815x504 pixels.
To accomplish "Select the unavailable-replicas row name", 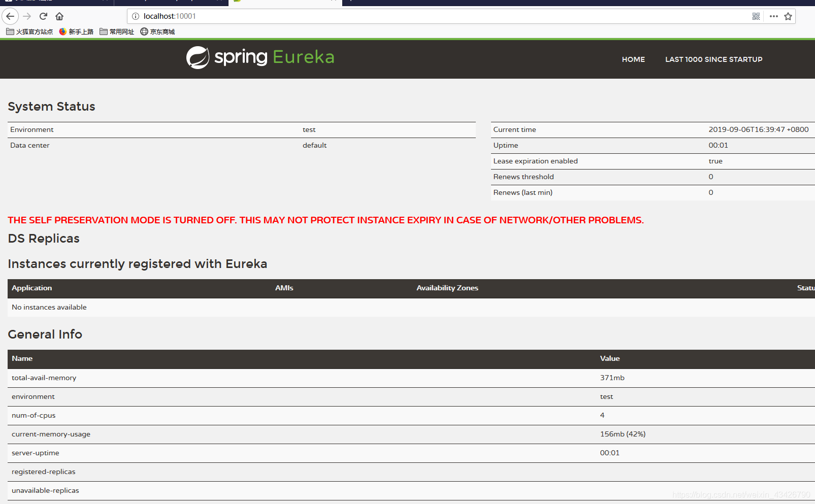I will click(x=45, y=490).
